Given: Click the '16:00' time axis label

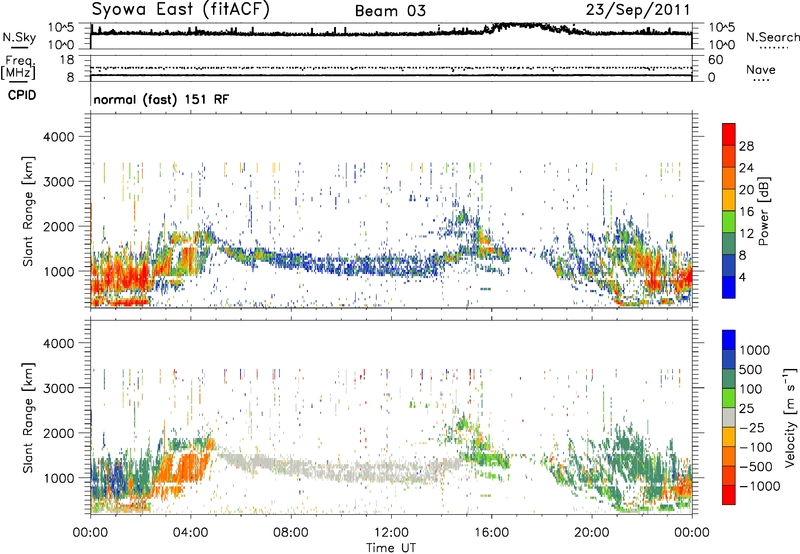Looking at the screenshot, I should 491,533.
